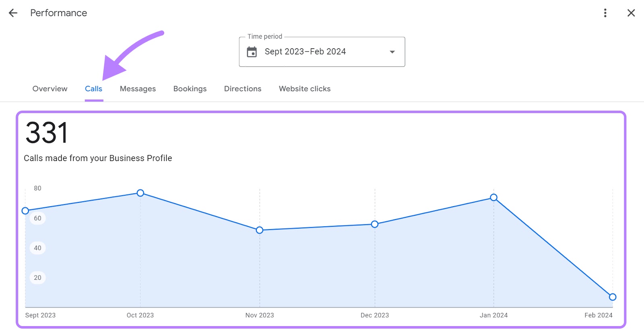Open the Messages tab
This screenshot has height=335, width=644.
click(x=138, y=89)
